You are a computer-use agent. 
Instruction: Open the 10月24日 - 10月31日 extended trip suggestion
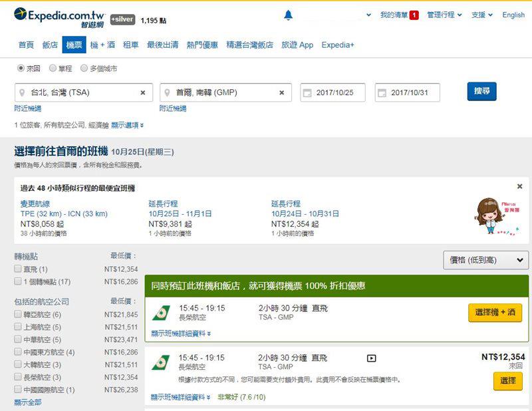(x=305, y=214)
